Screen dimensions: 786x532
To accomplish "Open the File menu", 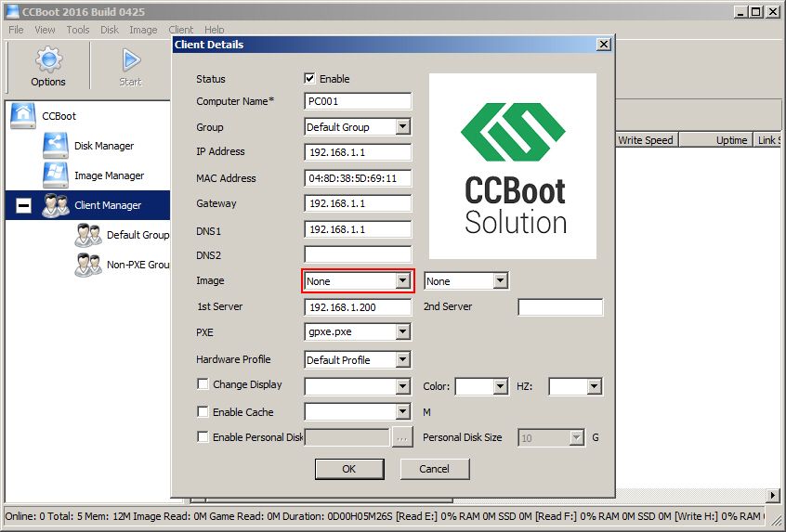I will tap(16, 30).
